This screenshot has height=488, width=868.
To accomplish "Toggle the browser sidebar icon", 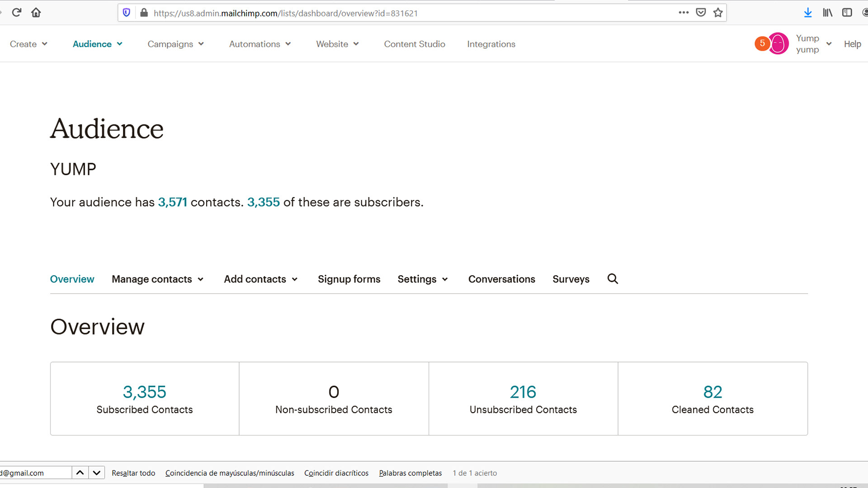I will [x=847, y=13].
